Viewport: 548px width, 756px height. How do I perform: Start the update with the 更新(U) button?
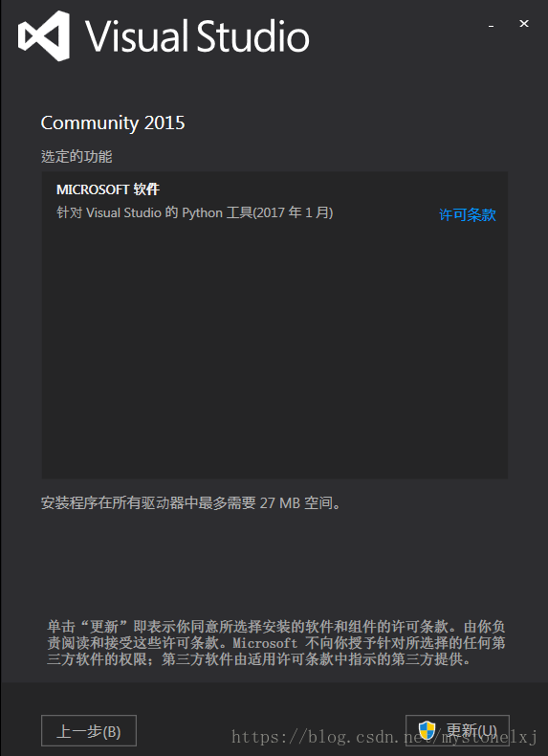[x=457, y=730]
